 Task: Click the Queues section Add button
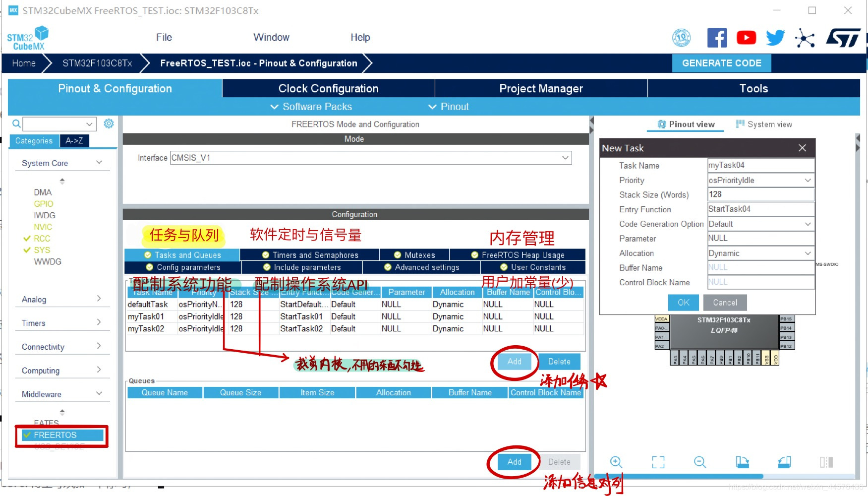click(x=514, y=462)
